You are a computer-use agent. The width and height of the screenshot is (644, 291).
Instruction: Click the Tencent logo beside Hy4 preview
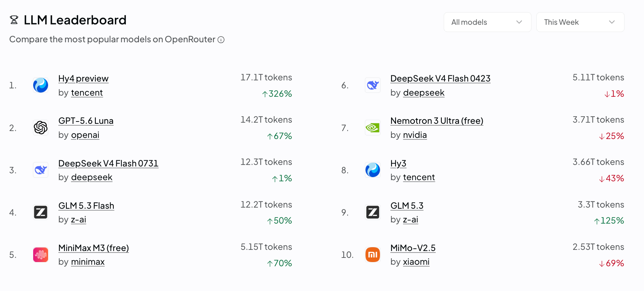40,85
